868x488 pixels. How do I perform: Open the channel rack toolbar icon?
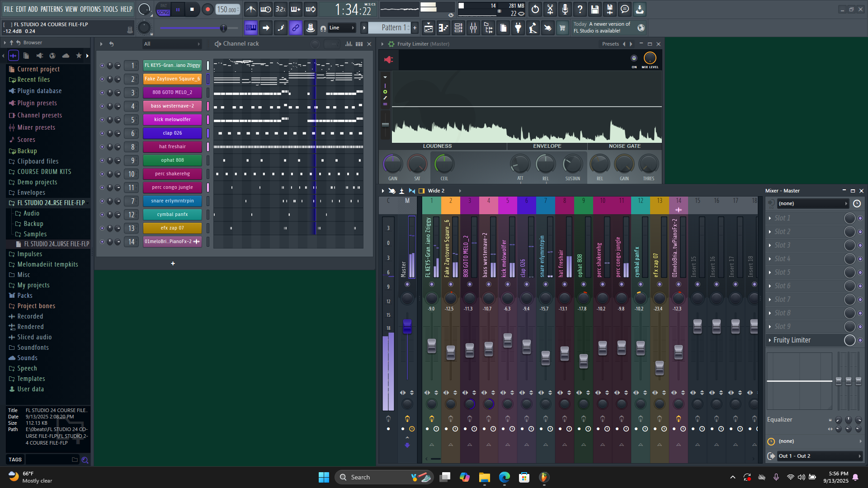[458, 28]
